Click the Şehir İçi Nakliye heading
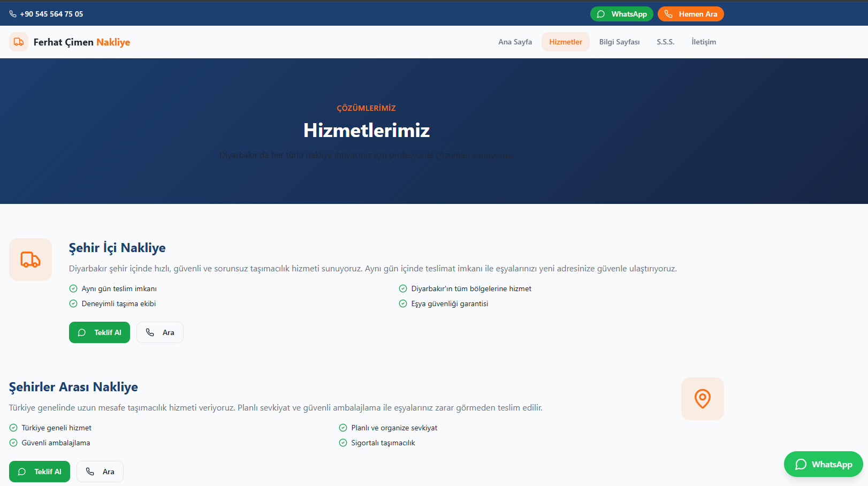868x486 pixels. 117,248
